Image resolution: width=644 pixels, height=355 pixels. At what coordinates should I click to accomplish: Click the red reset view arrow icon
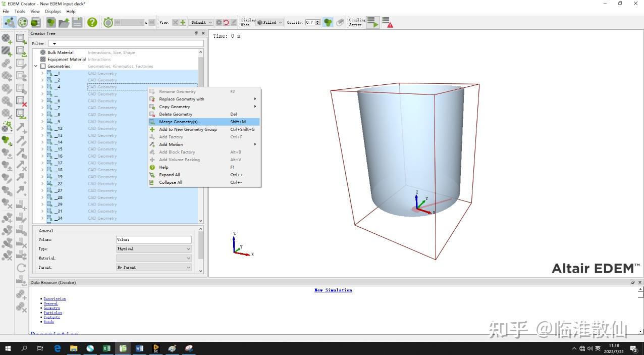[226, 22]
